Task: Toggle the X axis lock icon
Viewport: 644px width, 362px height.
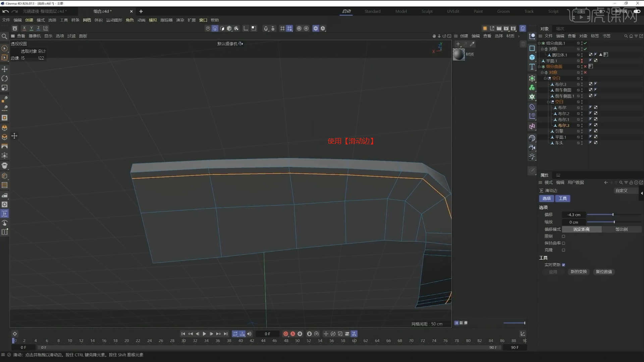Action: (24, 28)
